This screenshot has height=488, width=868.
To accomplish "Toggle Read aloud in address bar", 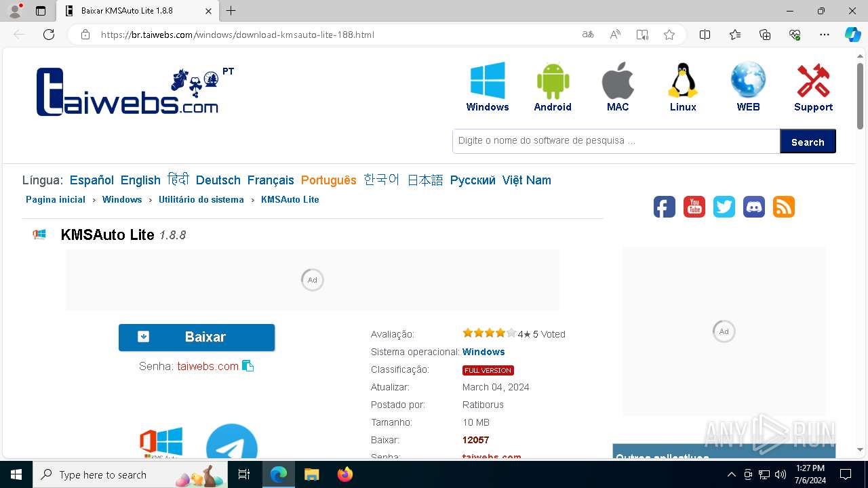I will pos(615,35).
